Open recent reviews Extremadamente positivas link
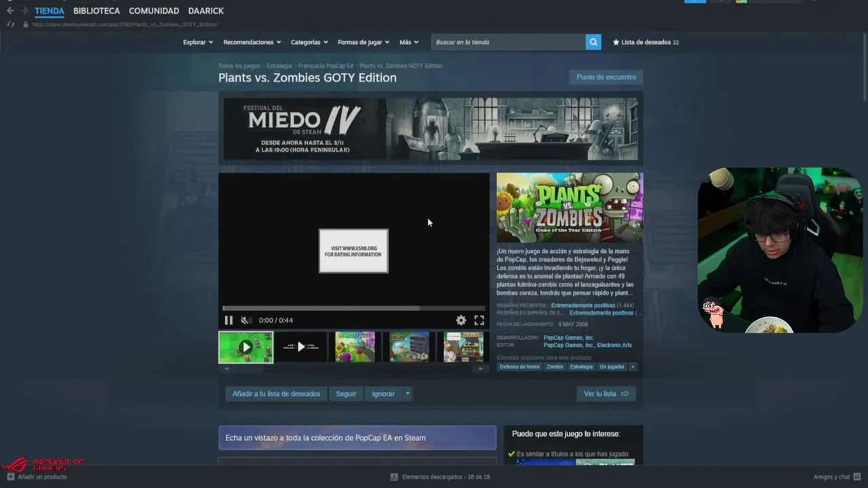Viewport: 868px width, 488px height. tap(583, 306)
